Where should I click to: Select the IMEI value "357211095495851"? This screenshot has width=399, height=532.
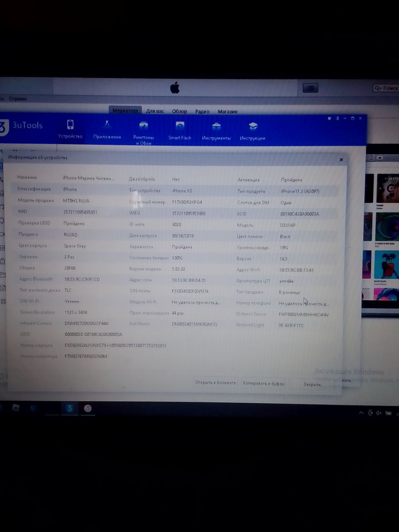80,212
